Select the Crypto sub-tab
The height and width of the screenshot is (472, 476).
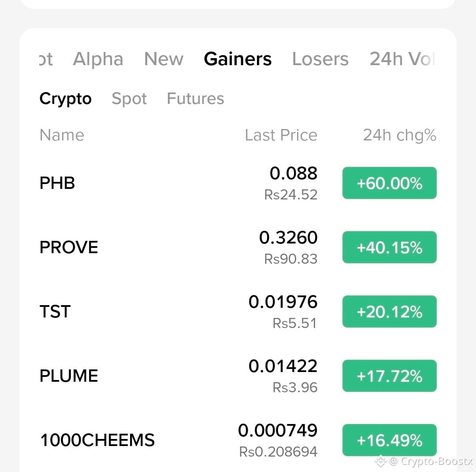point(65,99)
